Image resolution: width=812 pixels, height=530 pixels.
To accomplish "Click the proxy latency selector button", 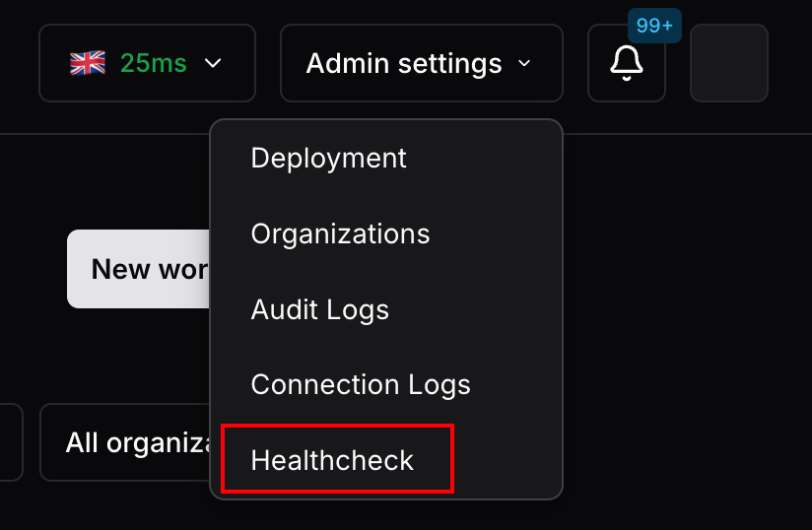I will point(147,63).
